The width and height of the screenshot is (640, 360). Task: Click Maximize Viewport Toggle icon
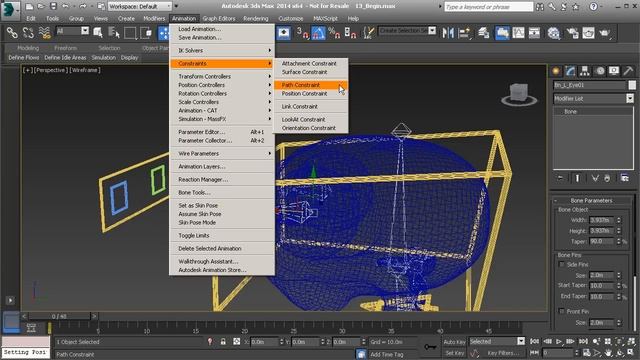coord(631,352)
